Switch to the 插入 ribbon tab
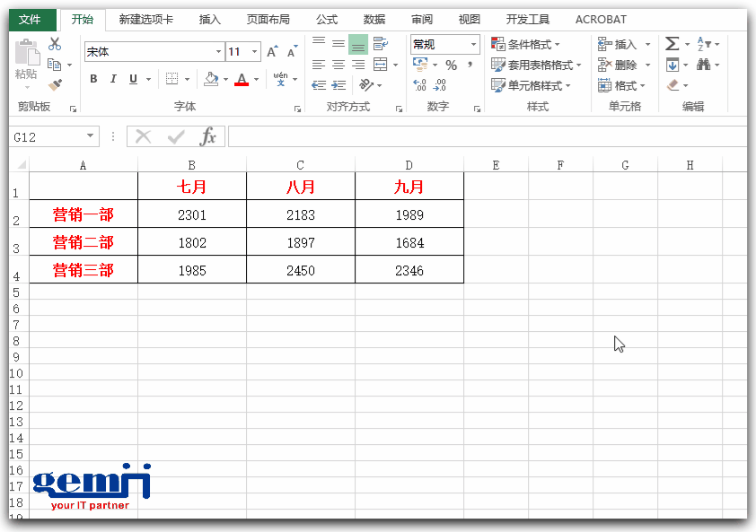The height and width of the screenshot is (532, 756). point(209,19)
